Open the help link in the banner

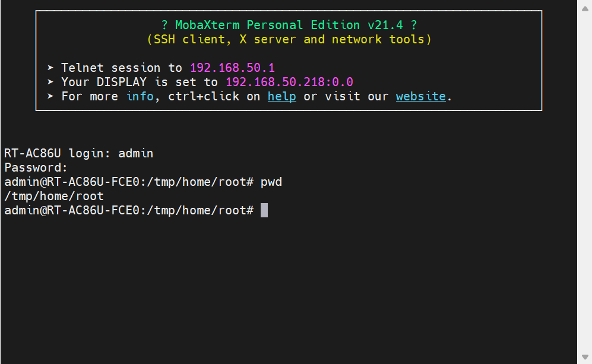click(281, 96)
